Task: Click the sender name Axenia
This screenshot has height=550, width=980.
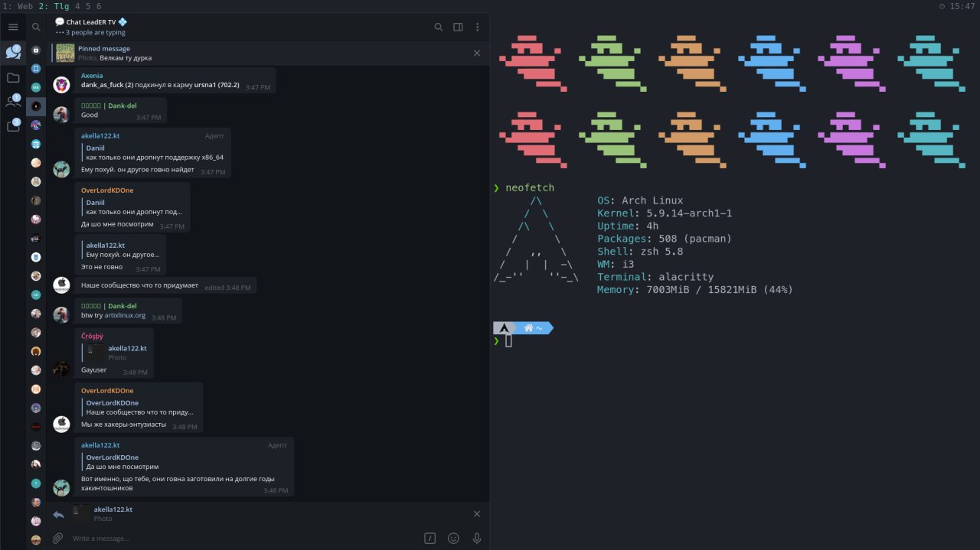Action: tap(92, 76)
